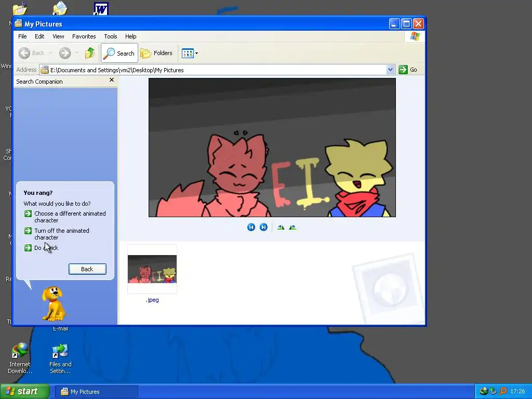Click the Windows flag logo in menu bar
Image resolution: width=532 pixels, height=399 pixels.
tap(415, 36)
